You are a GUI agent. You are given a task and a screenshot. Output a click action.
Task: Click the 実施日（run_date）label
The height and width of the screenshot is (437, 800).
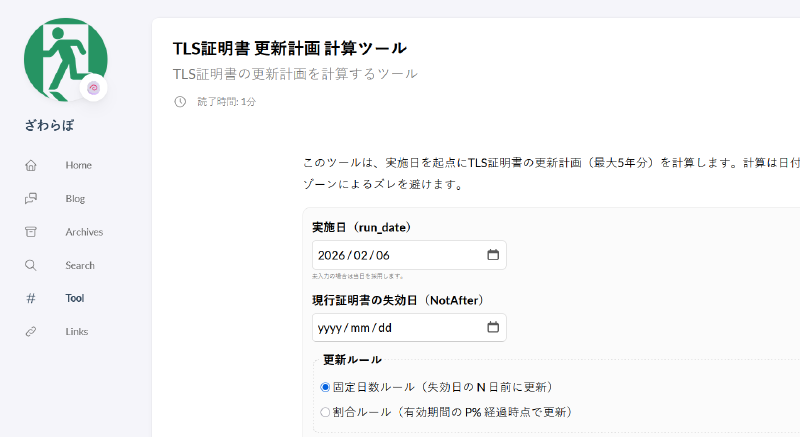coord(362,227)
